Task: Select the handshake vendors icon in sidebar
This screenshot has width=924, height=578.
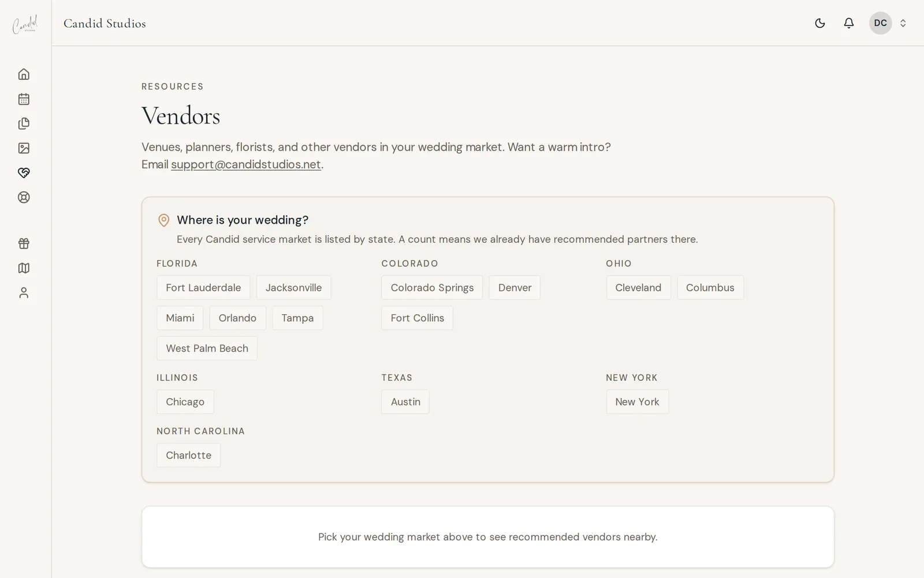Action: tap(24, 173)
